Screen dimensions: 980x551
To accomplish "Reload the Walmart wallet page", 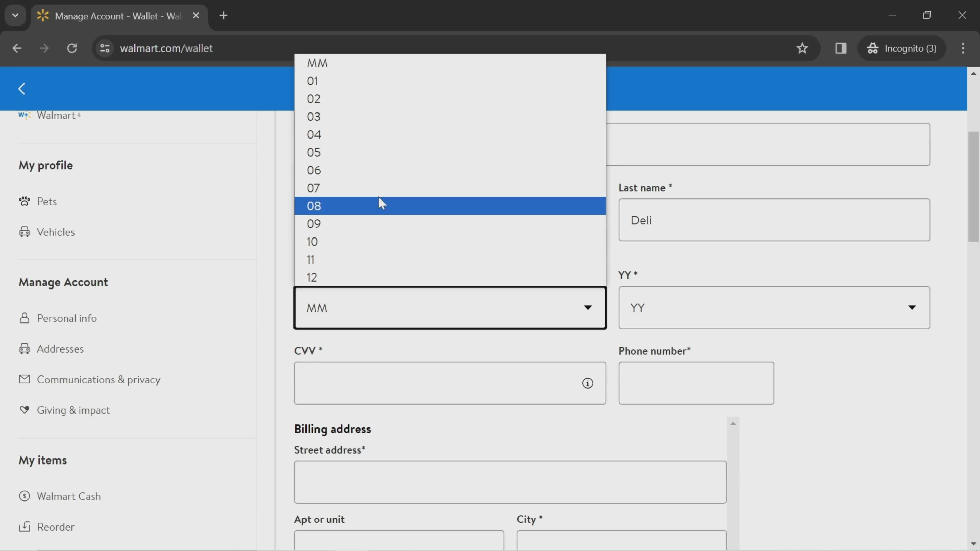I will click(x=72, y=48).
